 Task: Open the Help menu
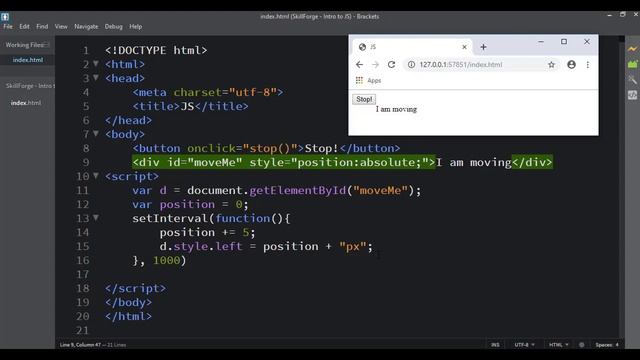136,27
